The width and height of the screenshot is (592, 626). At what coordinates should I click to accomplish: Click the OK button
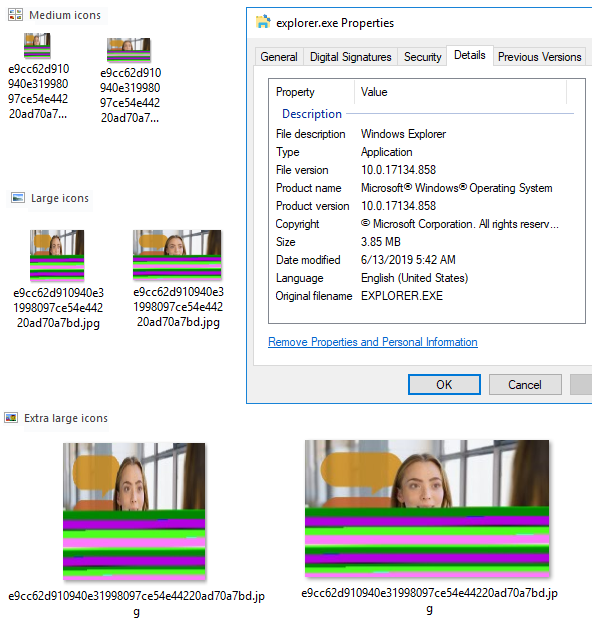point(444,384)
